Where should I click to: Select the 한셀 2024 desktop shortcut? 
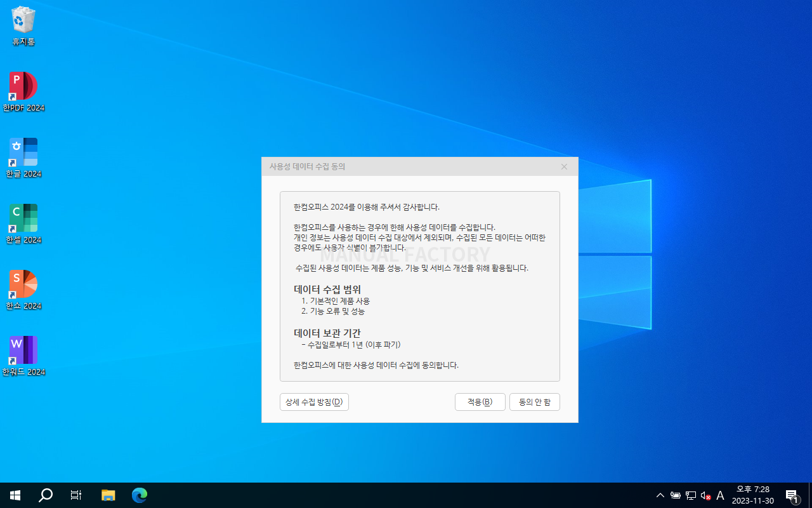[23, 224]
